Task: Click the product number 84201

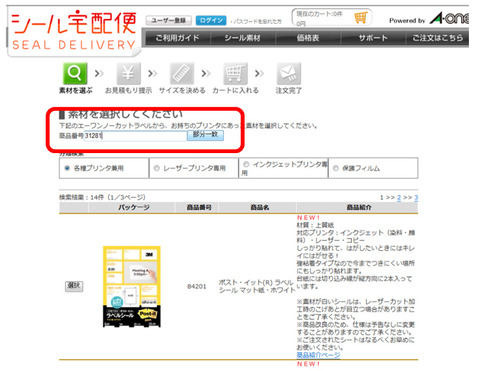Action: tap(197, 286)
